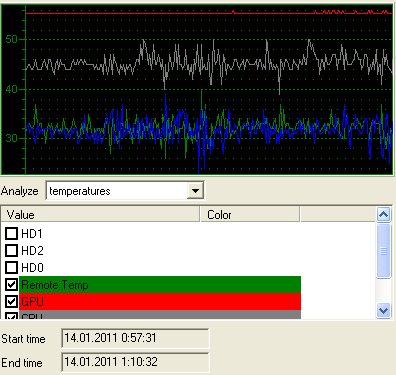Viewport: 396px width, 375px height.
Task: Click the Color column header
Action: pos(250,214)
